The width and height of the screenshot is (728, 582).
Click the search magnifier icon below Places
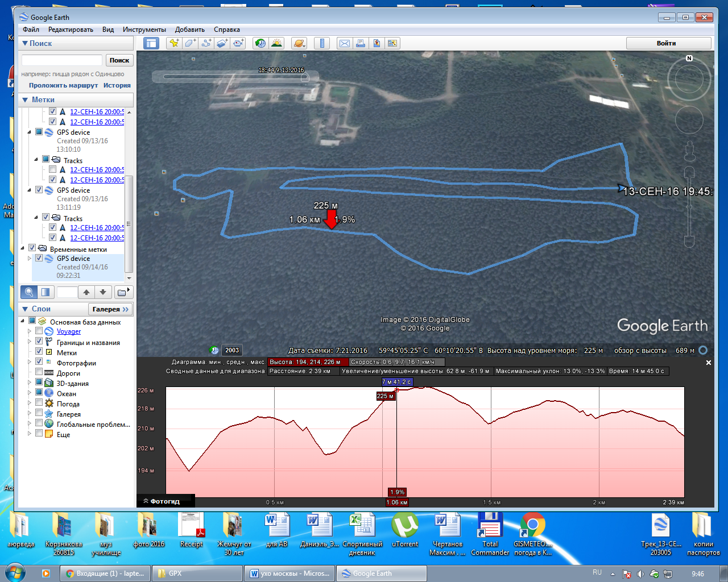[x=29, y=292]
